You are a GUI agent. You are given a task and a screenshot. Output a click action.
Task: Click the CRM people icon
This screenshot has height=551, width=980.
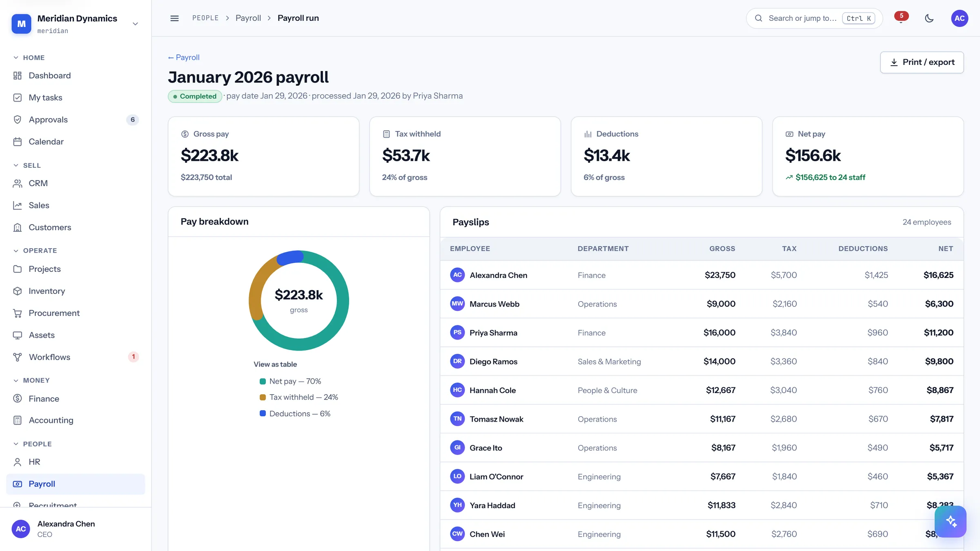17,183
